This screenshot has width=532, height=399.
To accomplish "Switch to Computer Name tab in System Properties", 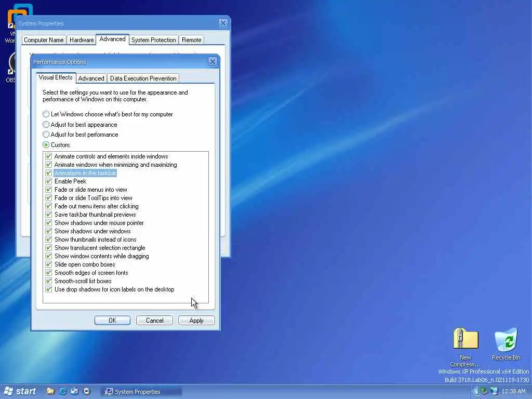I will point(44,39).
